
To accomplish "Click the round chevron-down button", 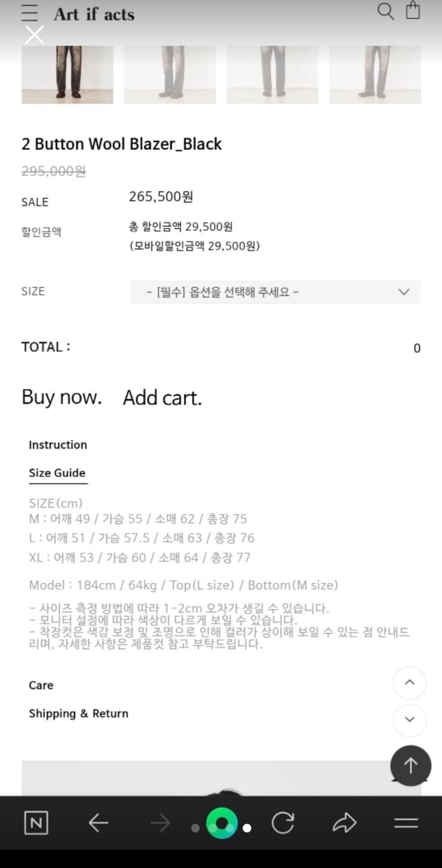I will [410, 720].
